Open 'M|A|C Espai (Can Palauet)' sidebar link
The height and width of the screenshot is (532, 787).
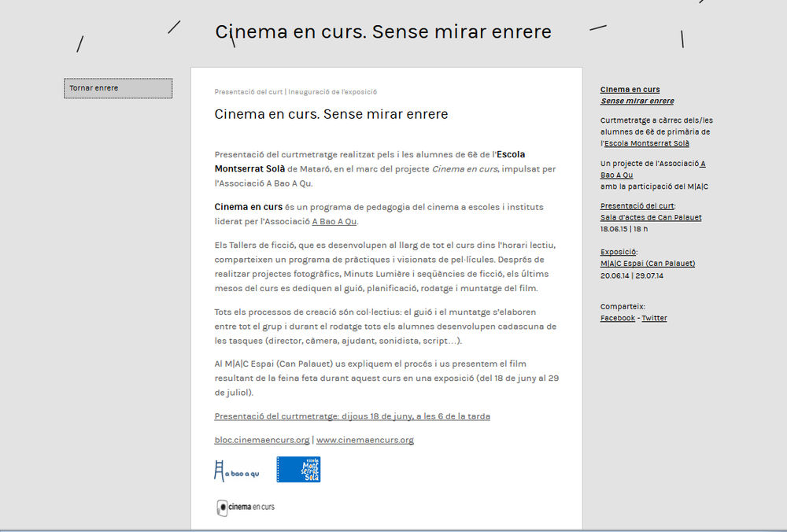(x=647, y=264)
